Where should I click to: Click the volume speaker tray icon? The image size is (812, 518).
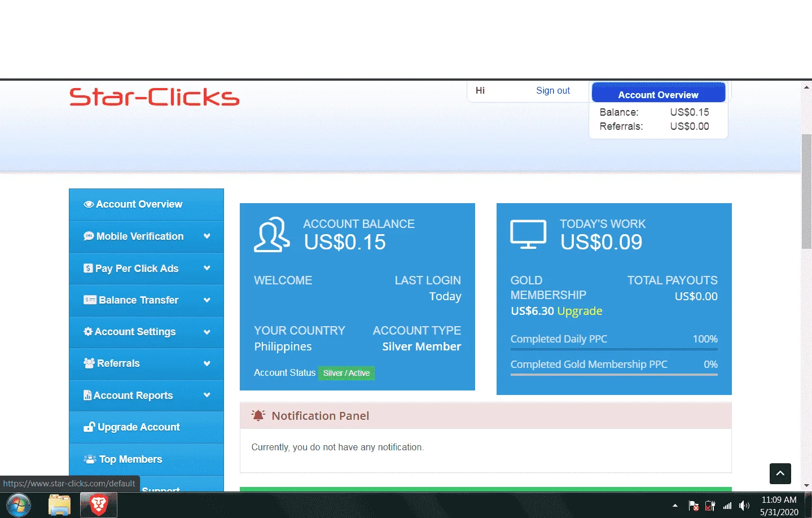click(x=744, y=506)
